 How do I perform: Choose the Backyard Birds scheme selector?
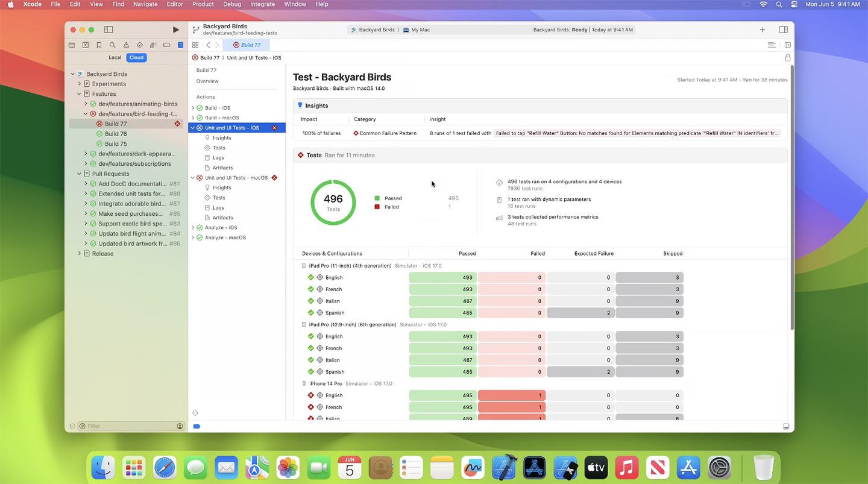pyautogui.click(x=373, y=30)
